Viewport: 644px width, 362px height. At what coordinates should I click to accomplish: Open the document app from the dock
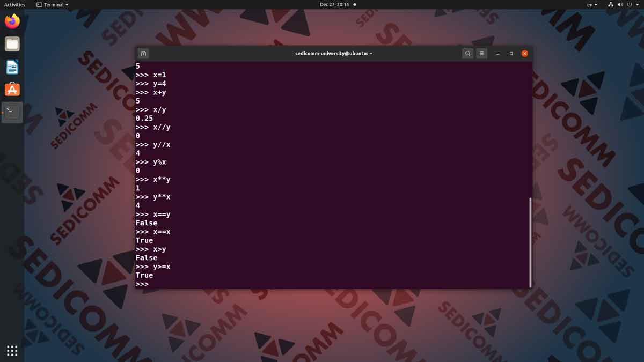coord(12,67)
